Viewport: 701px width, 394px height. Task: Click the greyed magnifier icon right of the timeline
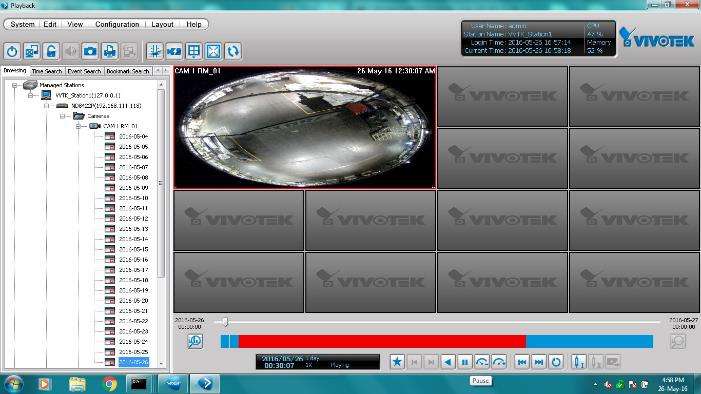(678, 342)
